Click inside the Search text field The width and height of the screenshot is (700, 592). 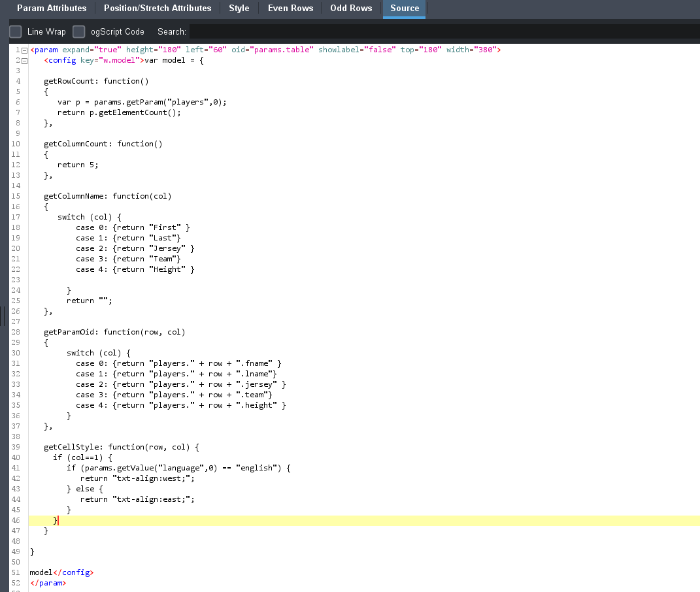443,31
